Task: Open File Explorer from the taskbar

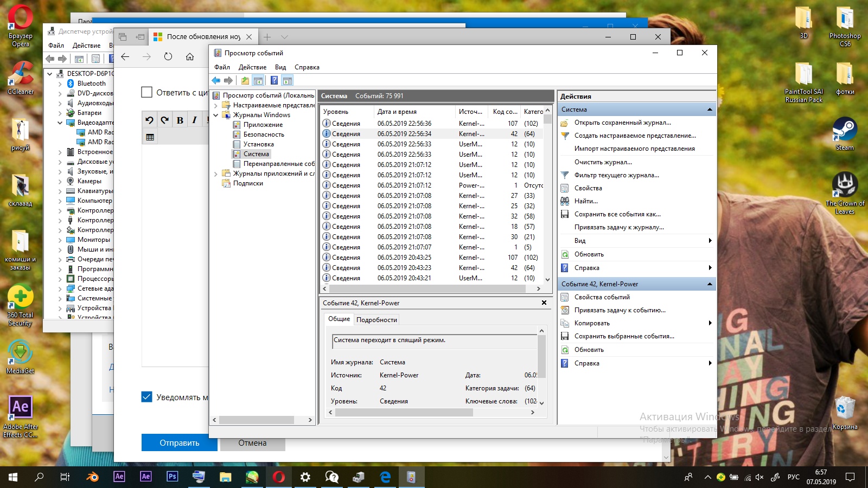Action: 226,477
